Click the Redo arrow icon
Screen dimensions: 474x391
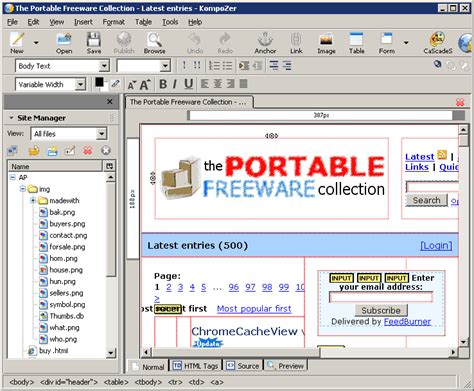click(x=225, y=43)
